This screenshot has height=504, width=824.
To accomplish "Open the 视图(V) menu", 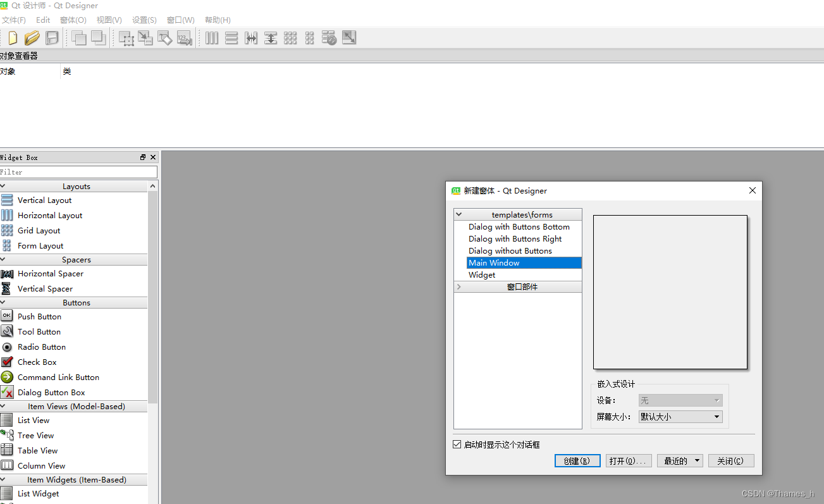I will 109,20.
